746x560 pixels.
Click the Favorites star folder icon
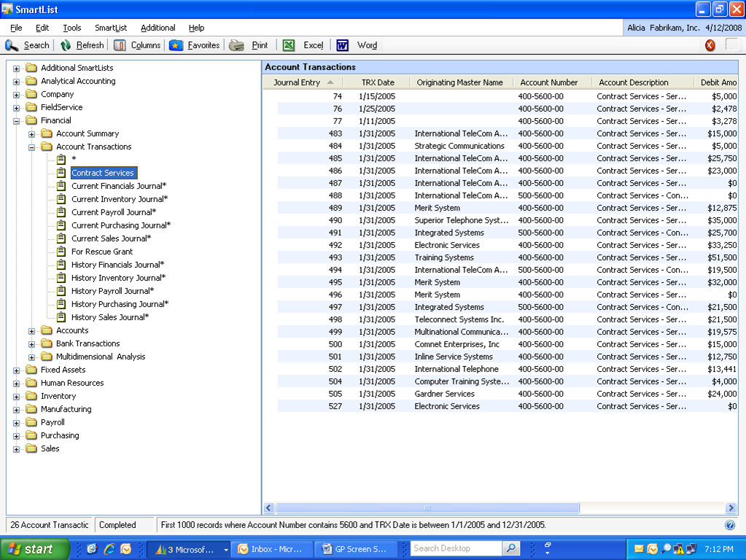coord(176,45)
